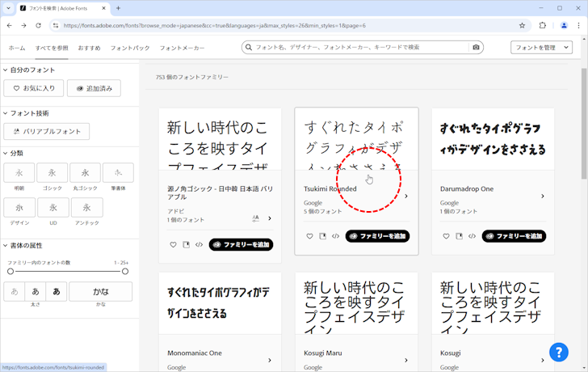588x372 pixels.
Task: Click the browser back arrow
Action: tap(10, 26)
